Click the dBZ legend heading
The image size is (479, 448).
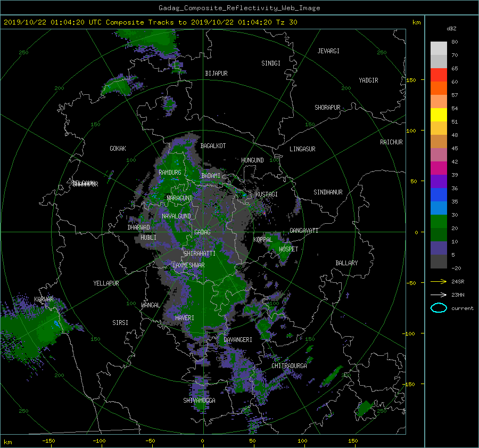coord(451,28)
